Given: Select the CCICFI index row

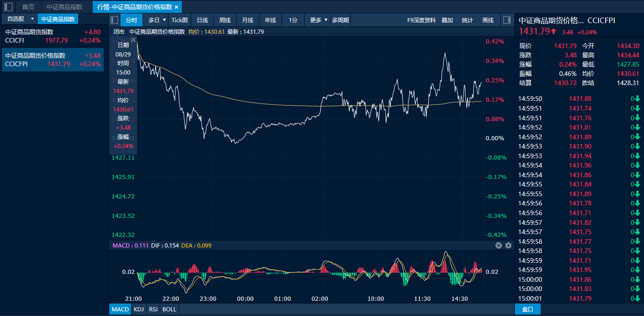Looking at the screenshot, I should pyautogui.click(x=52, y=36).
